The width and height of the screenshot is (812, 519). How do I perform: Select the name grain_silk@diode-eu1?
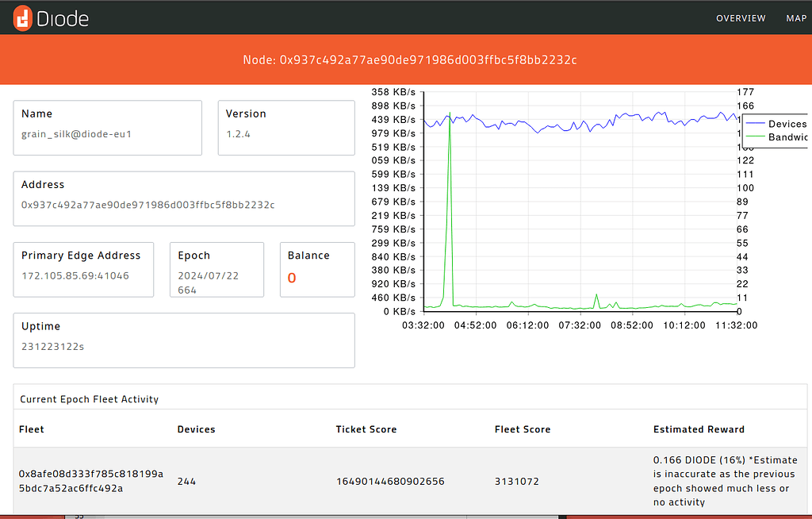coord(79,133)
